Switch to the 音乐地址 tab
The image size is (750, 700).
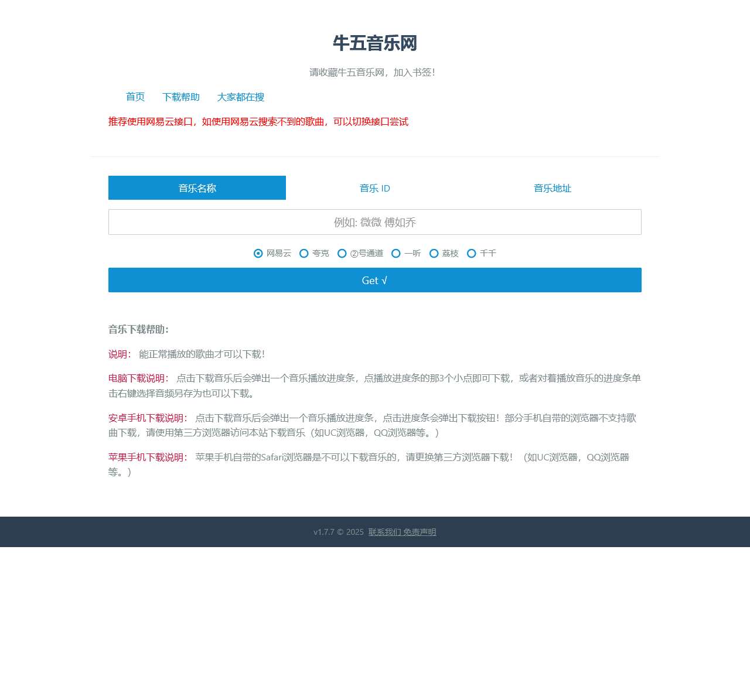tap(552, 187)
